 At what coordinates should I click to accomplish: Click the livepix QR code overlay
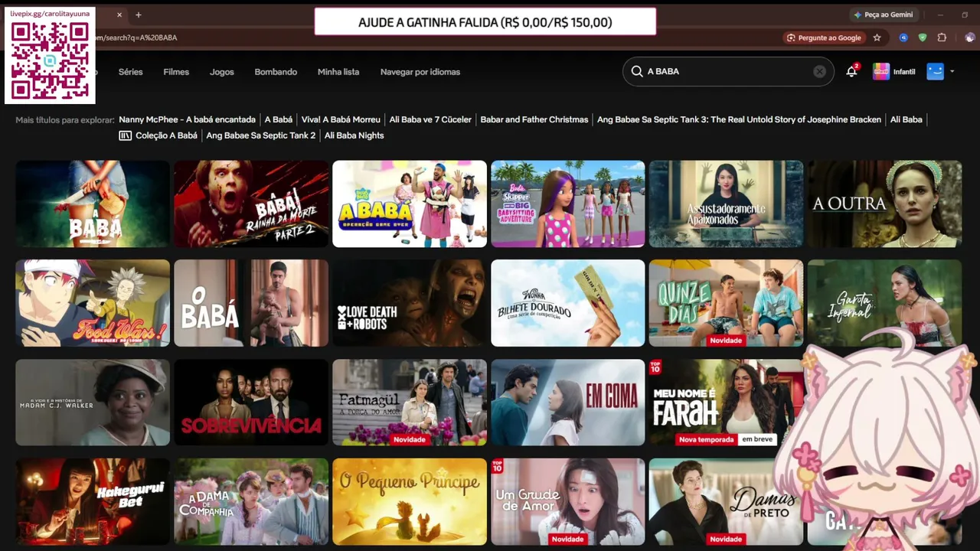(x=50, y=60)
